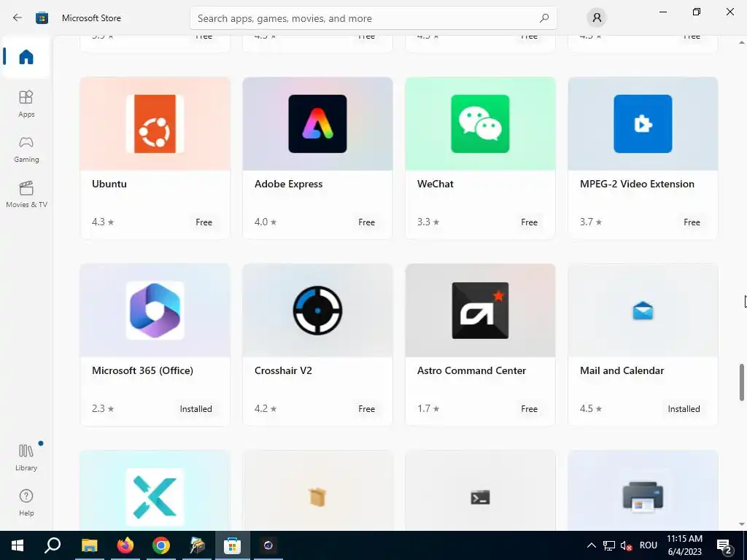Screen dimensions: 747x560
Task: Open the terminal app icon
Action: (480, 497)
